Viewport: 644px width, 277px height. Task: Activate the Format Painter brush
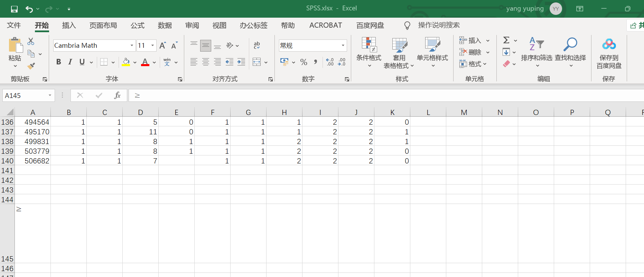pos(31,66)
